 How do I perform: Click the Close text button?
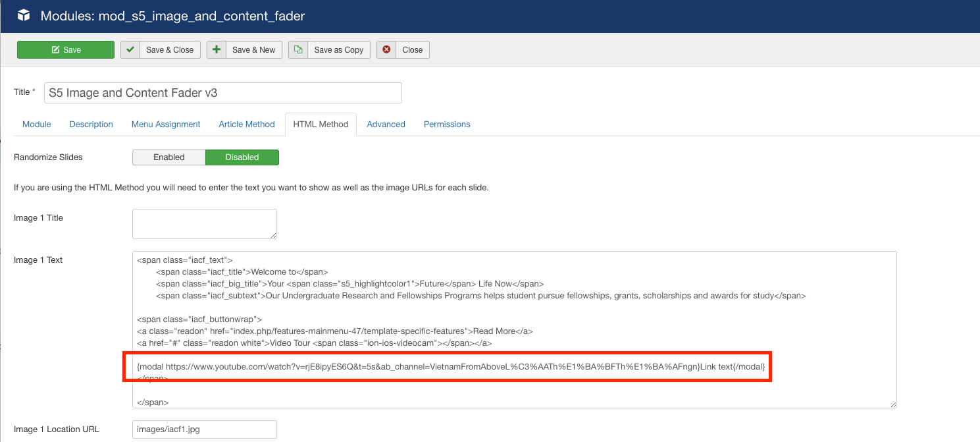[413, 50]
